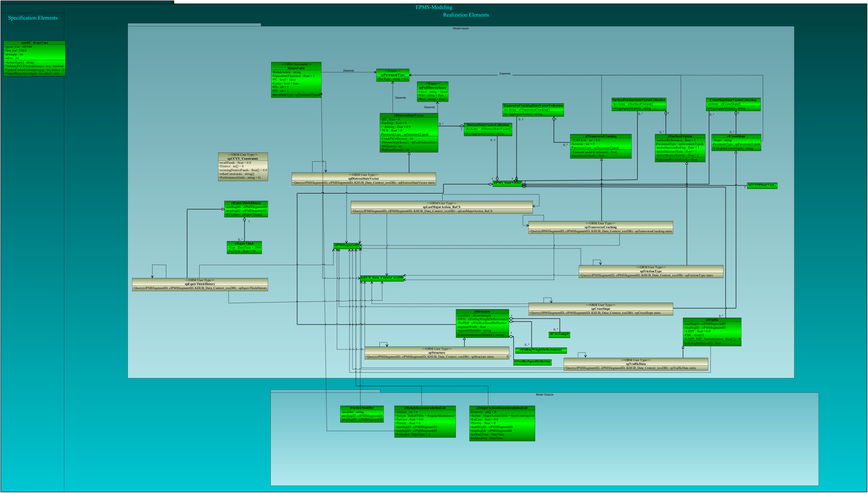Select the clTransverseCracking class title
Viewport: 868px width, 493px height.
[601, 136]
